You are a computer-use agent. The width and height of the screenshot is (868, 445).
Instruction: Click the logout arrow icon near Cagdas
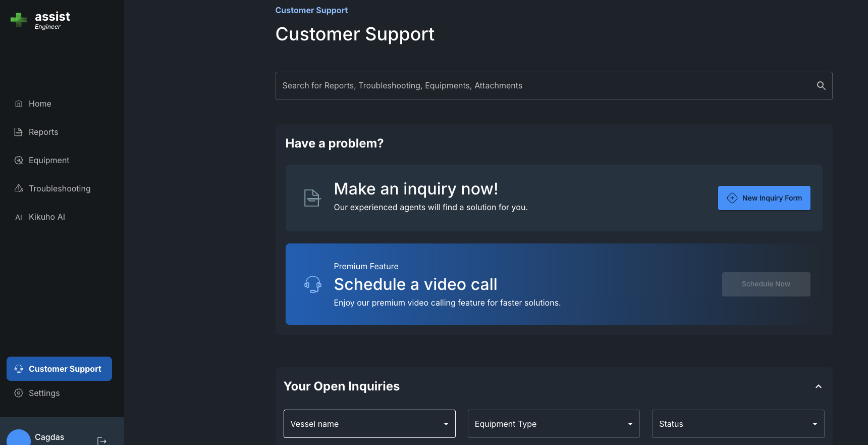[x=102, y=441]
